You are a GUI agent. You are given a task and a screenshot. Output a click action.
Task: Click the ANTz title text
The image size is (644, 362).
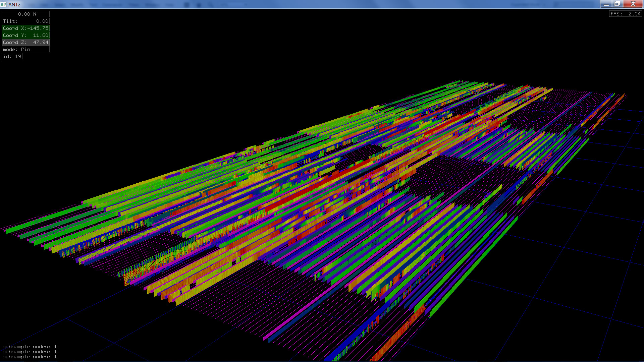click(x=14, y=4)
